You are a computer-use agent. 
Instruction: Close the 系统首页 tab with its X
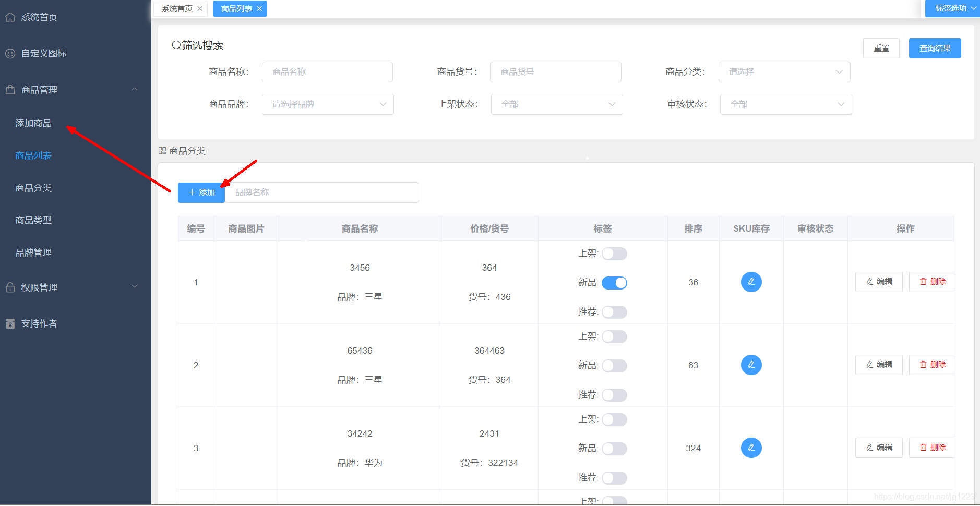click(x=200, y=9)
